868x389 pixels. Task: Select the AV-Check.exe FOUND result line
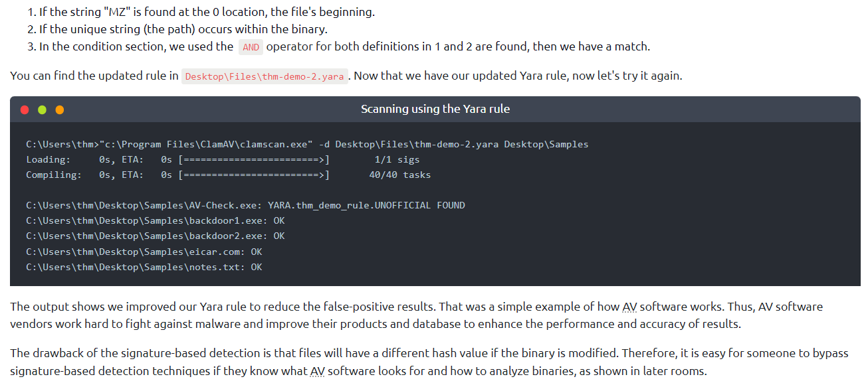[245, 205]
